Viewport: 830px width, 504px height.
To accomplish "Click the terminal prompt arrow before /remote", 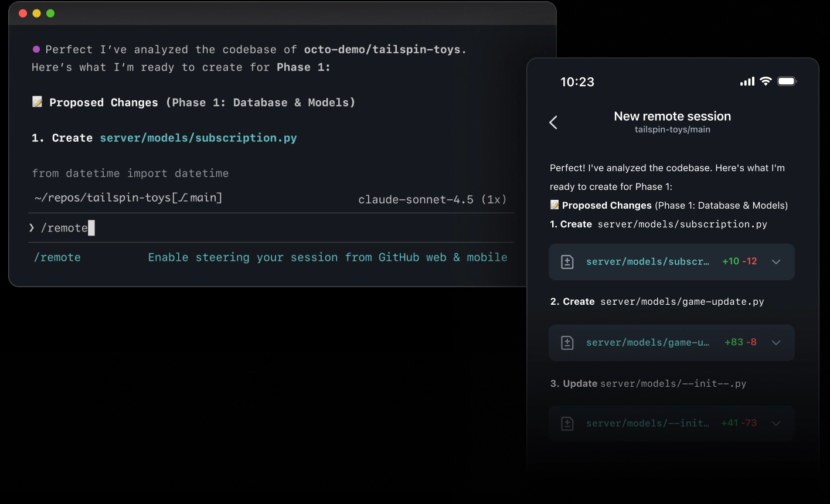I will pyautogui.click(x=32, y=228).
